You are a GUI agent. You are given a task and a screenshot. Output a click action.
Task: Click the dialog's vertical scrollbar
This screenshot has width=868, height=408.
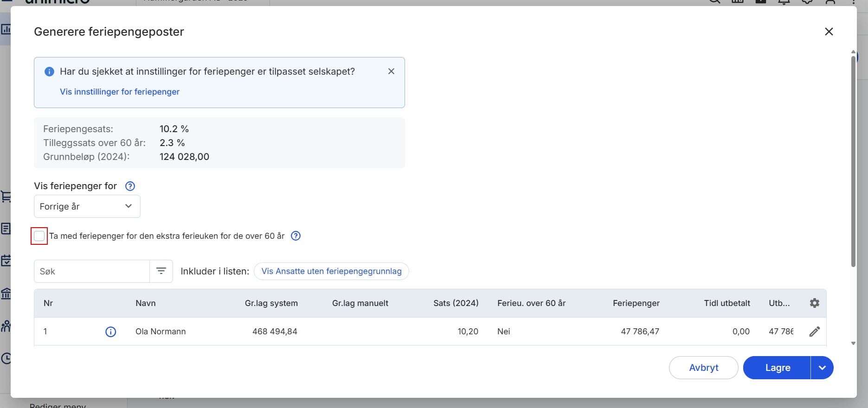click(x=853, y=162)
